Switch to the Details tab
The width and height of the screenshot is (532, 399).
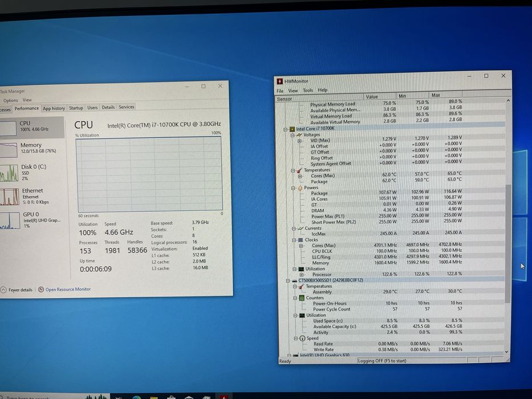108,107
